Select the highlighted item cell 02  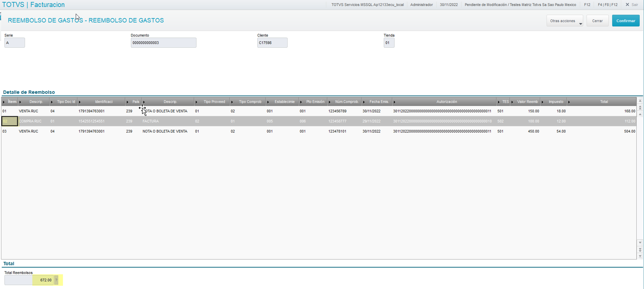pyautogui.click(x=9, y=121)
